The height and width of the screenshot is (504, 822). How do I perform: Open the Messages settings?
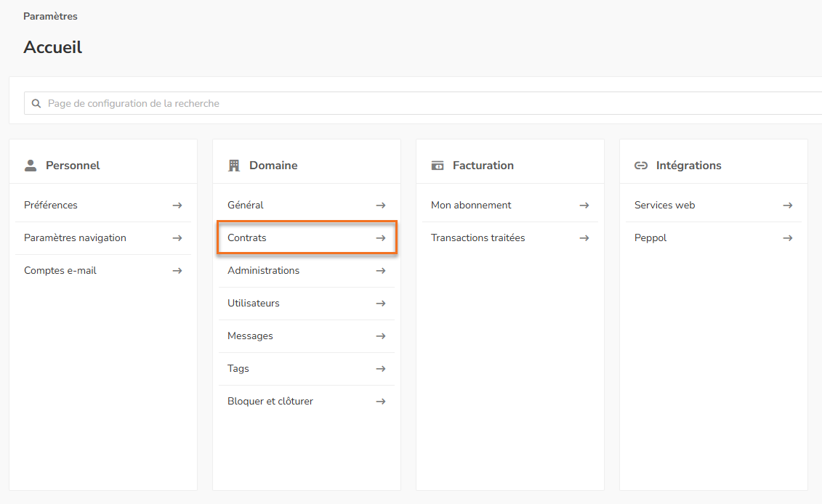[250, 336]
